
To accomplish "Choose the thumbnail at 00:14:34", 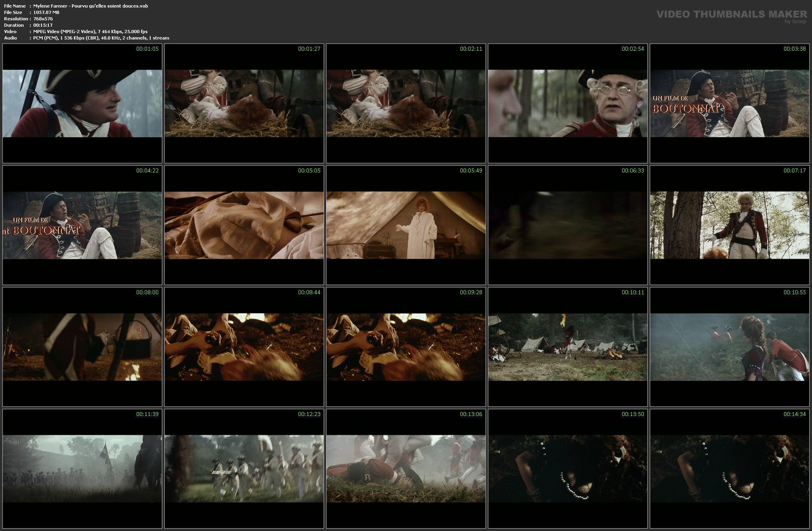I will coord(730,469).
